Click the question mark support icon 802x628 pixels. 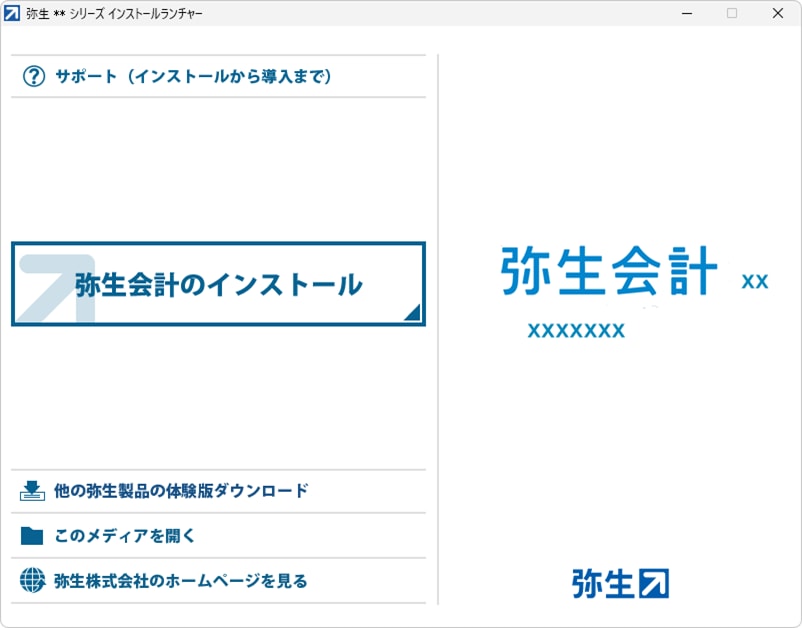(34, 76)
